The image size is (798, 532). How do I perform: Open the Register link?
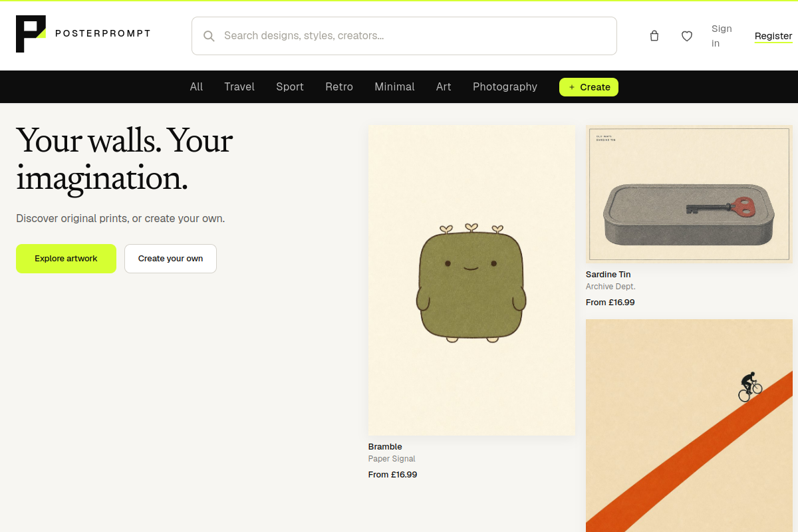coord(773,36)
